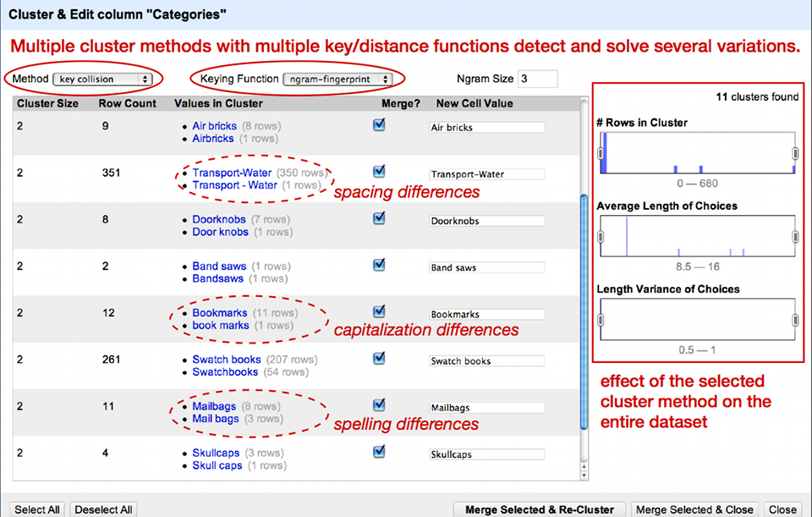This screenshot has height=517, width=812.
Task: Open the Method dropdown showing key collision
Action: [101, 78]
